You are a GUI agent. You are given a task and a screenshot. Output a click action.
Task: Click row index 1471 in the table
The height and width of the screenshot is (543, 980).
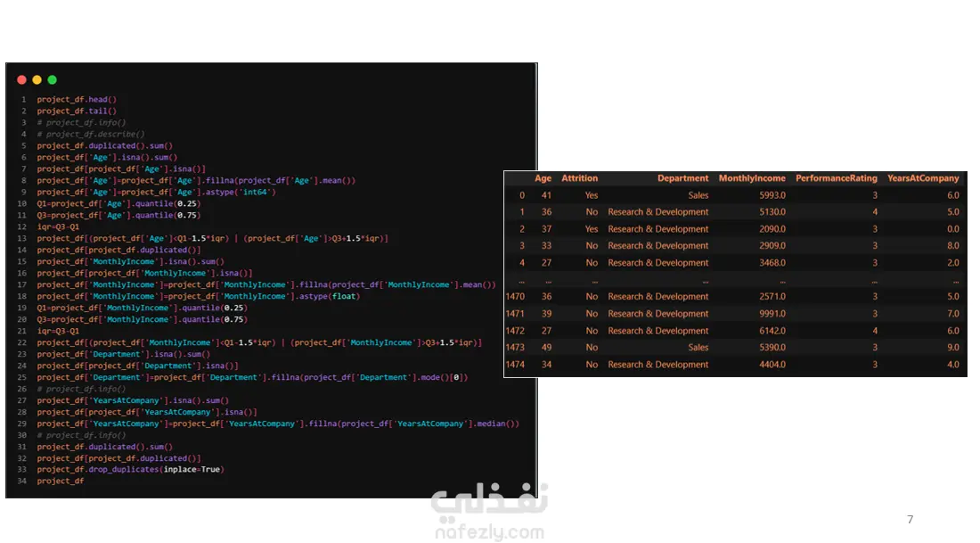pyautogui.click(x=515, y=314)
